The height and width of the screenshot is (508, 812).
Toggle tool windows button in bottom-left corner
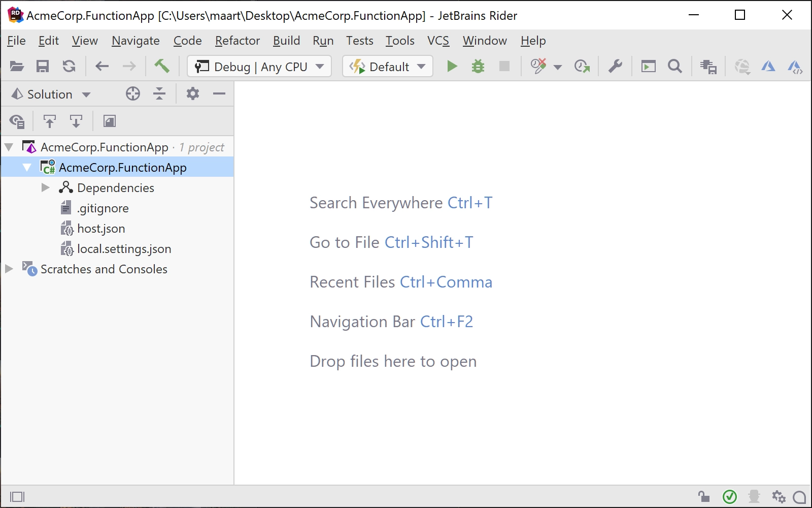tap(17, 496)
